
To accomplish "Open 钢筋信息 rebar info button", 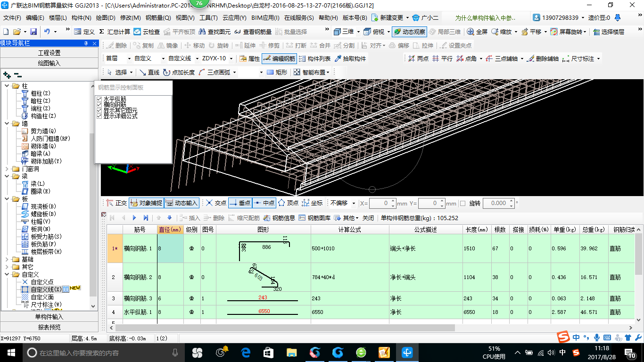I will [x=279, y=218].
